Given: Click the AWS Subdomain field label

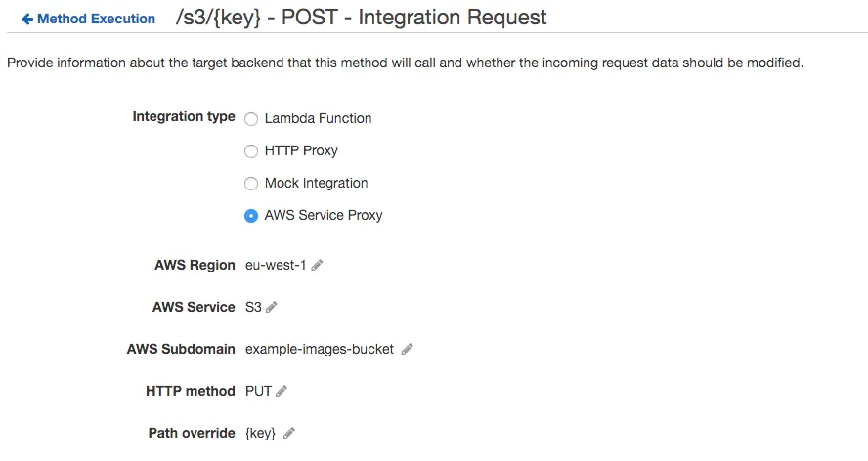Looking at the screenshot, I should pos(181,349).
